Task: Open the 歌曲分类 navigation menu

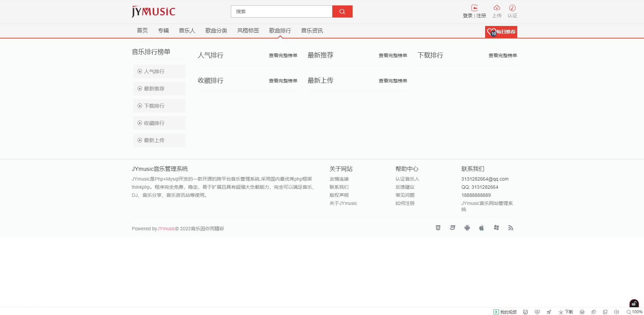Action: tap(216, 31)
